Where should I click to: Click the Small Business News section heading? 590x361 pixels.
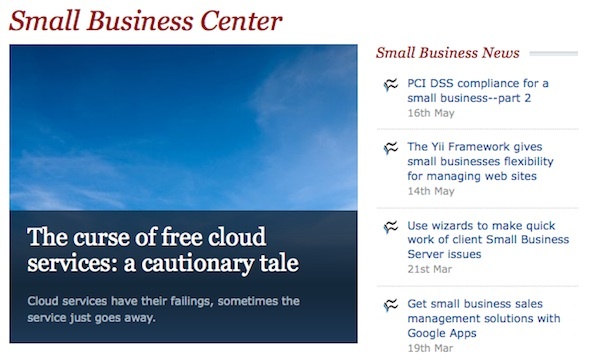point(448,53)
